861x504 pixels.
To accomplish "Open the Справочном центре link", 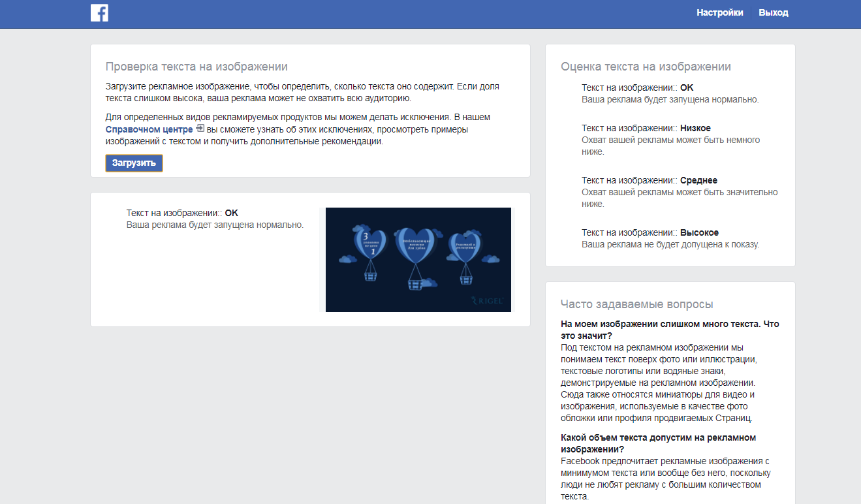I will (149, 129).
